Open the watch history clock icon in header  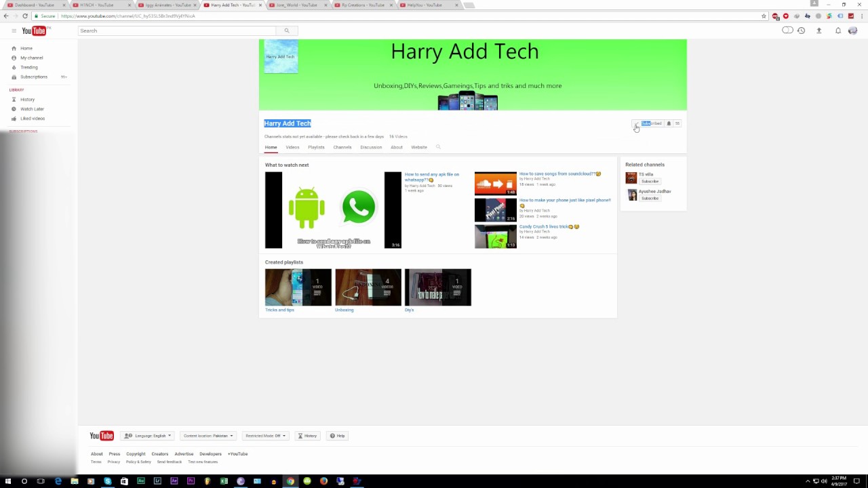pos(801,30)
